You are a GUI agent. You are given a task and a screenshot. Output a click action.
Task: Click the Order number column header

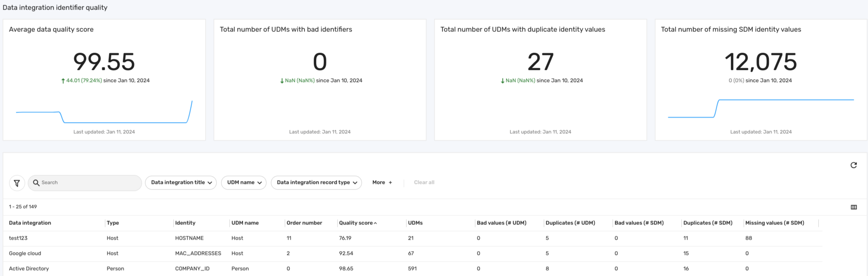(x=304, y=223)
